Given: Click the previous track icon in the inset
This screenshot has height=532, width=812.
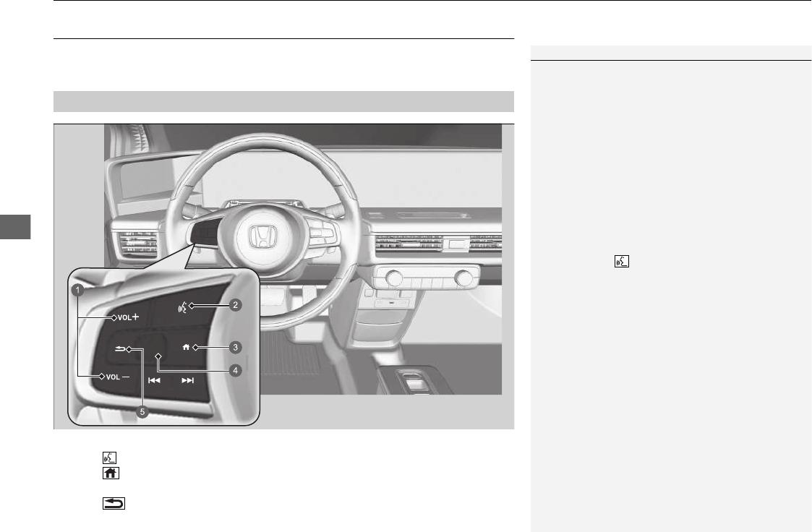Looking at the screenshot, I should [154, 380].
